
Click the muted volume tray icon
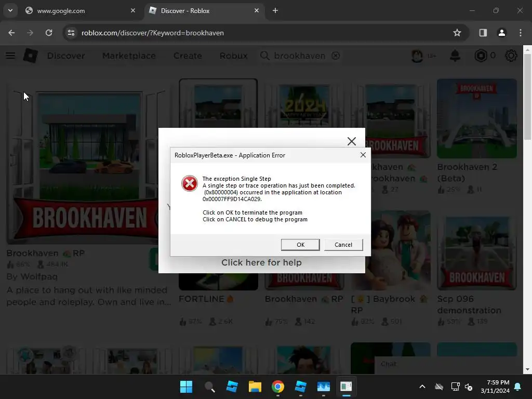(469, 387)
